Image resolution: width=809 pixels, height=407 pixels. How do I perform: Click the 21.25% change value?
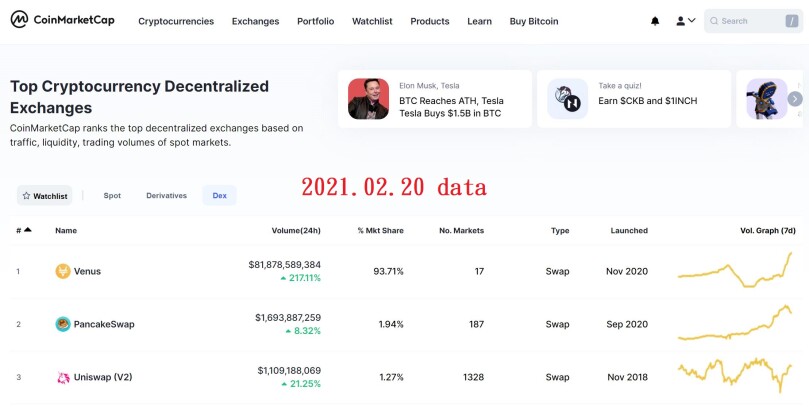301,384
